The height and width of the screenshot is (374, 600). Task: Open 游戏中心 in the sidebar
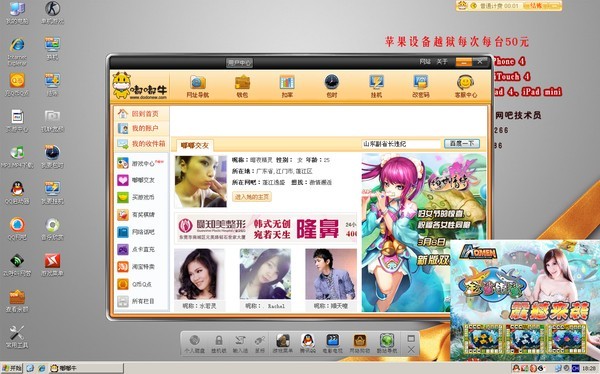140,163
